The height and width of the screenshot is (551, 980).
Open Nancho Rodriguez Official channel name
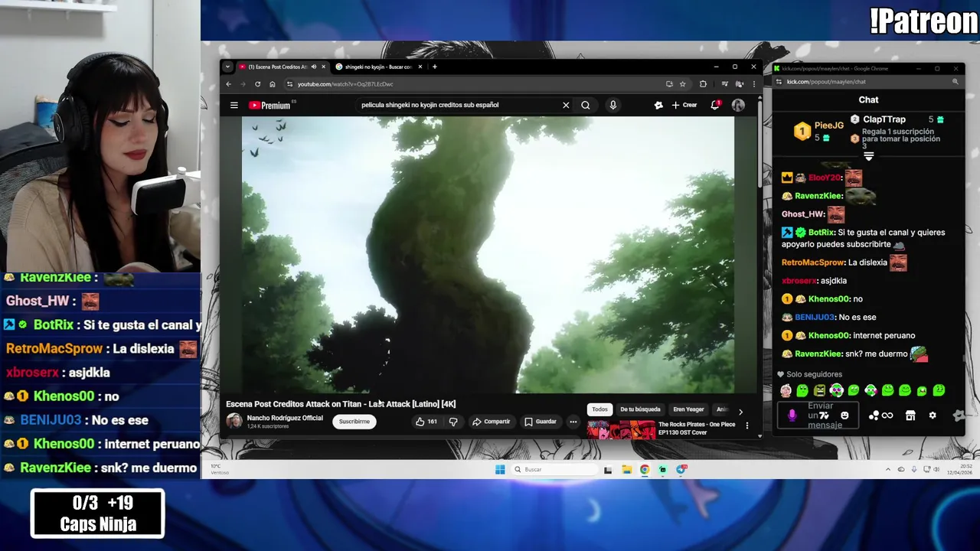point(285,418)
